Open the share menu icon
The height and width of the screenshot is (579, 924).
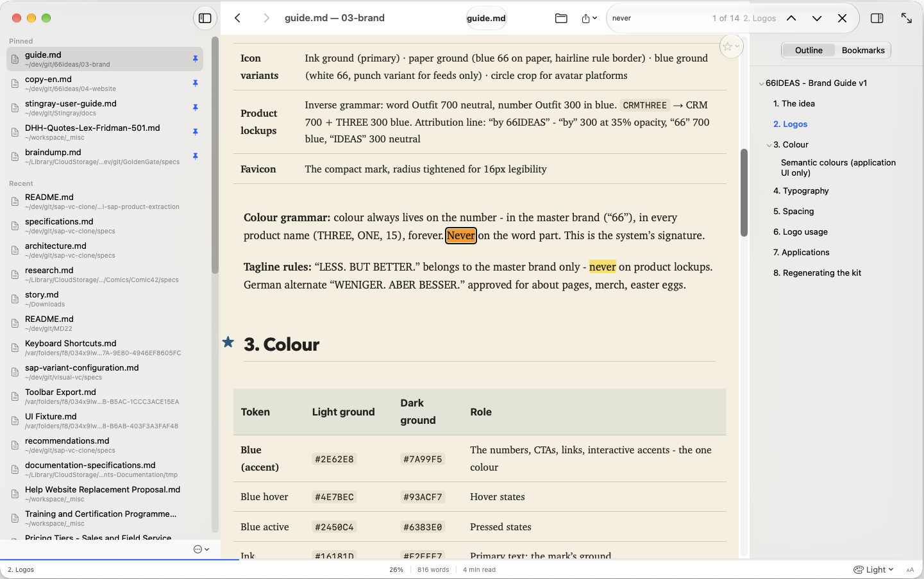tap(589, 18)
